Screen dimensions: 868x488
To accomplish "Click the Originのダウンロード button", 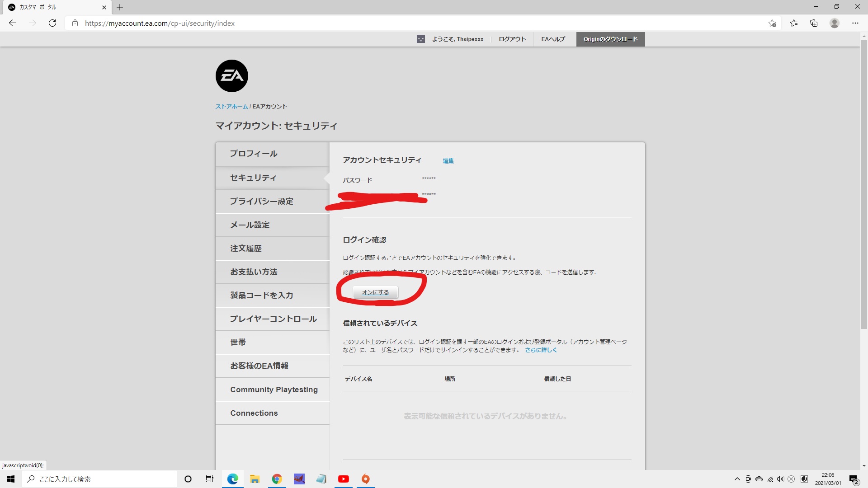I will [610, 39].
